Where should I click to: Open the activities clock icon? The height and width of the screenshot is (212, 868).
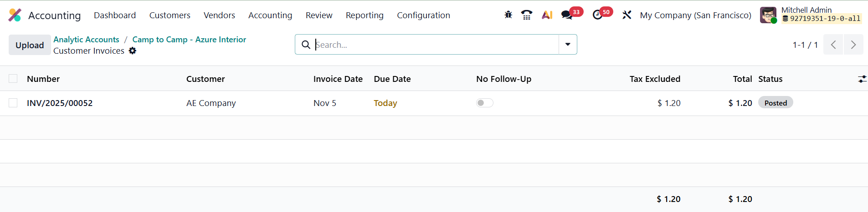tap(598, 15)
